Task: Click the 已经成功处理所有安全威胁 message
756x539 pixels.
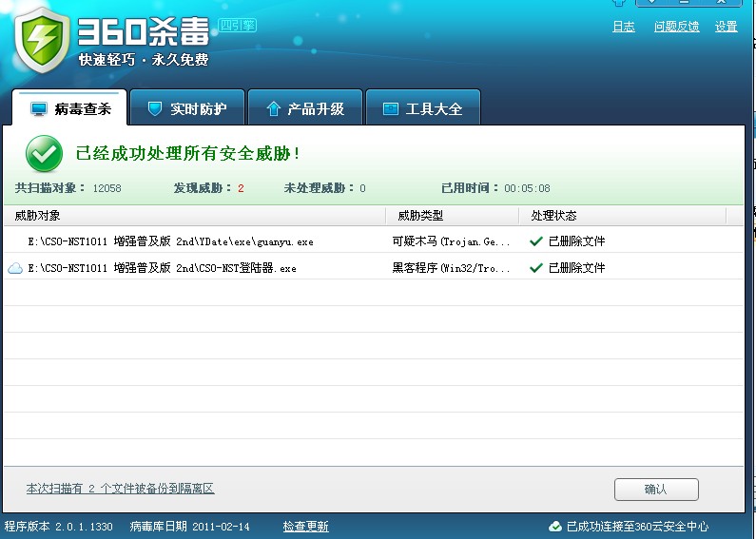Action: pyautogui.click(x=187, y=154)
